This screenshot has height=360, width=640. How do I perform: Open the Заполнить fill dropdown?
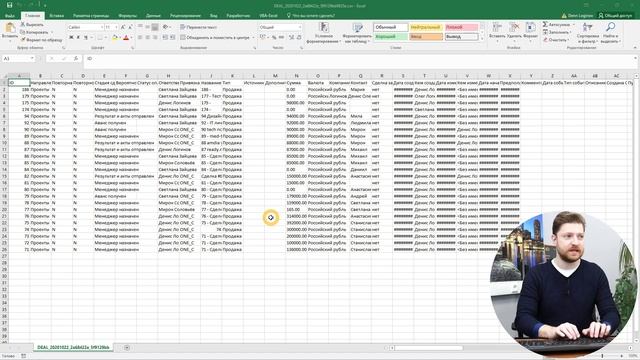coord(558,32)
